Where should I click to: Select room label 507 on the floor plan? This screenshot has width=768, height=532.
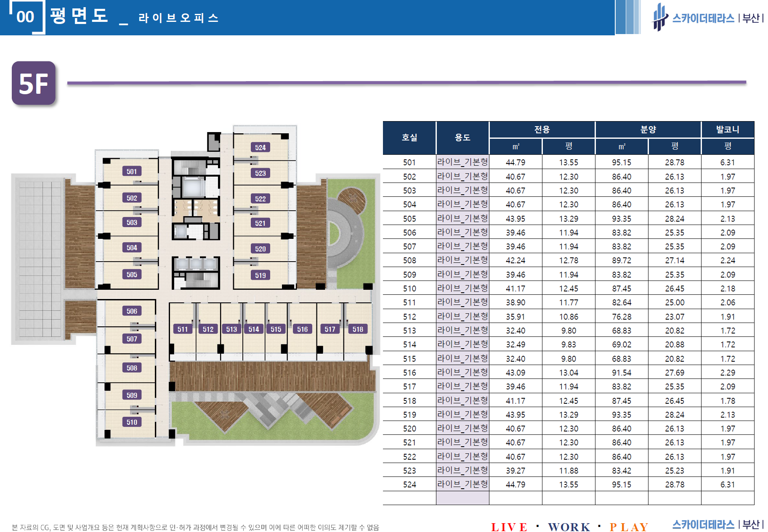click(132, 339)
